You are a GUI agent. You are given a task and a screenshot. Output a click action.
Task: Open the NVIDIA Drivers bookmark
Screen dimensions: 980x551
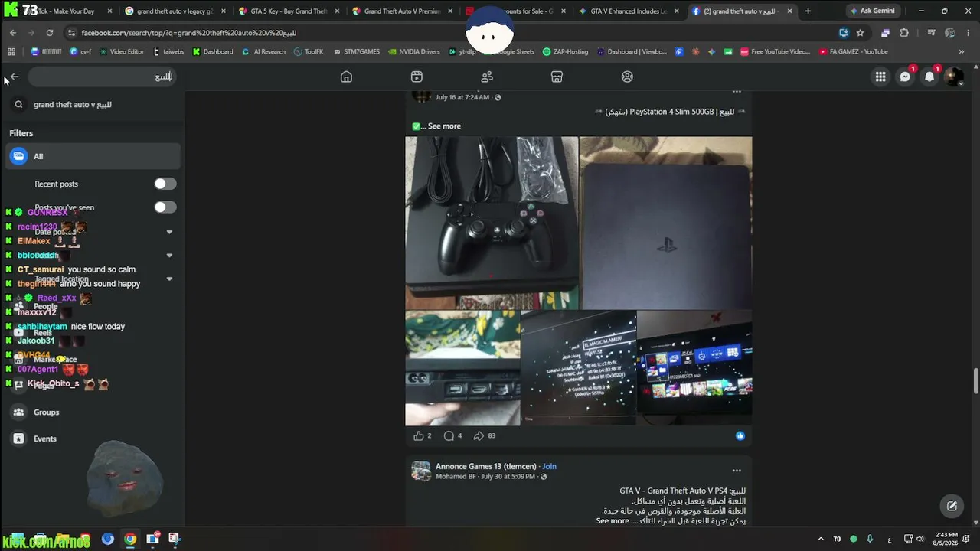[x=414, y=52]
